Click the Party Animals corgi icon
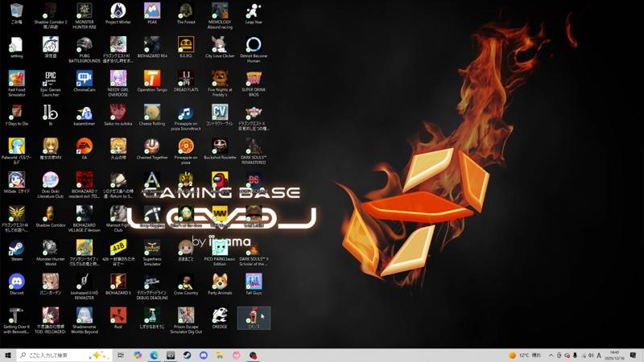644x362 pixels. 219,282
